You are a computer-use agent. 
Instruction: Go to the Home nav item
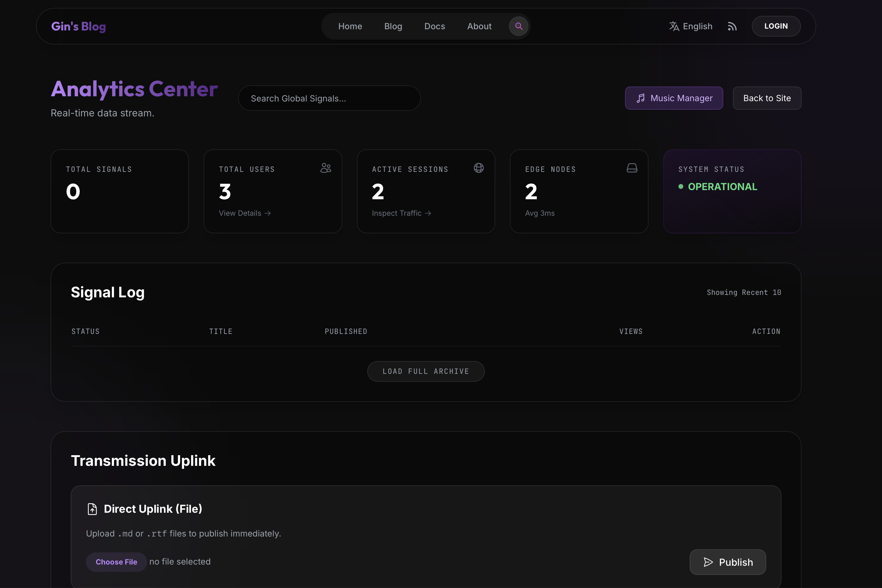point(350,26)
